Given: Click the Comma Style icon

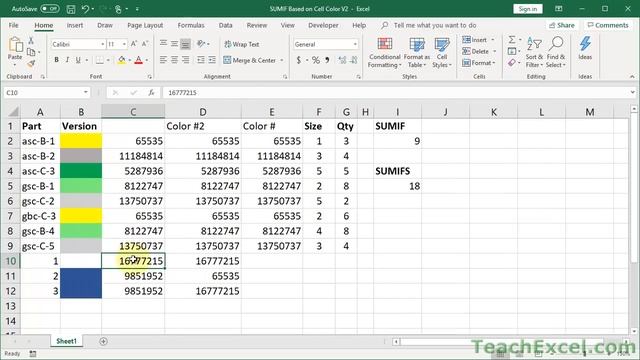Looking at the screenshot, I should pyautogui.click(x=327, y=60).
